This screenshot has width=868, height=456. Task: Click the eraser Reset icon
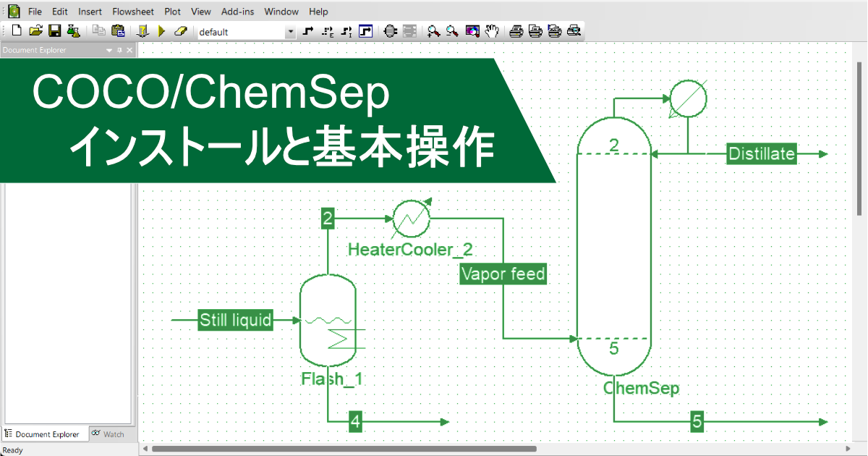tap(181, 31)
